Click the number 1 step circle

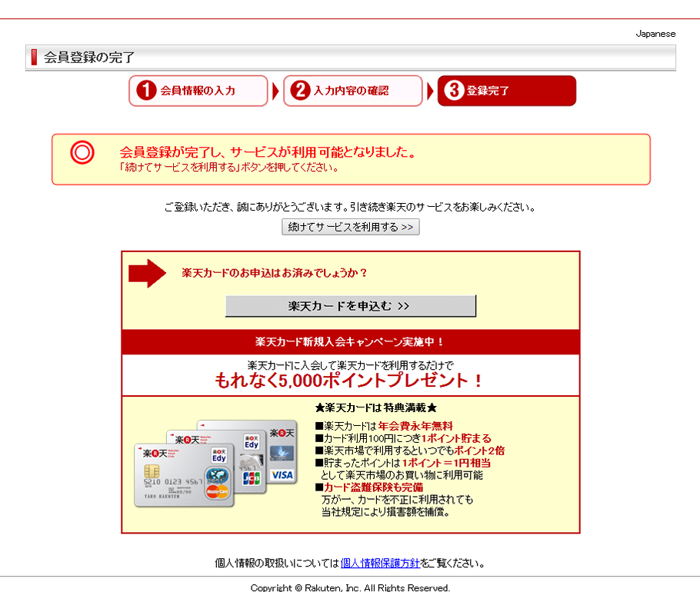pyautogui.click(x=145, y=91)
